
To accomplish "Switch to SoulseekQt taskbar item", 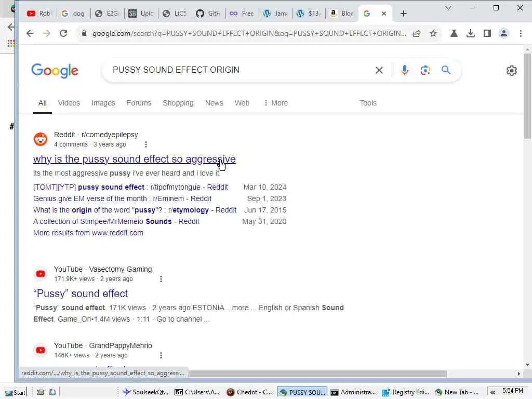I will tap(145, 392).
